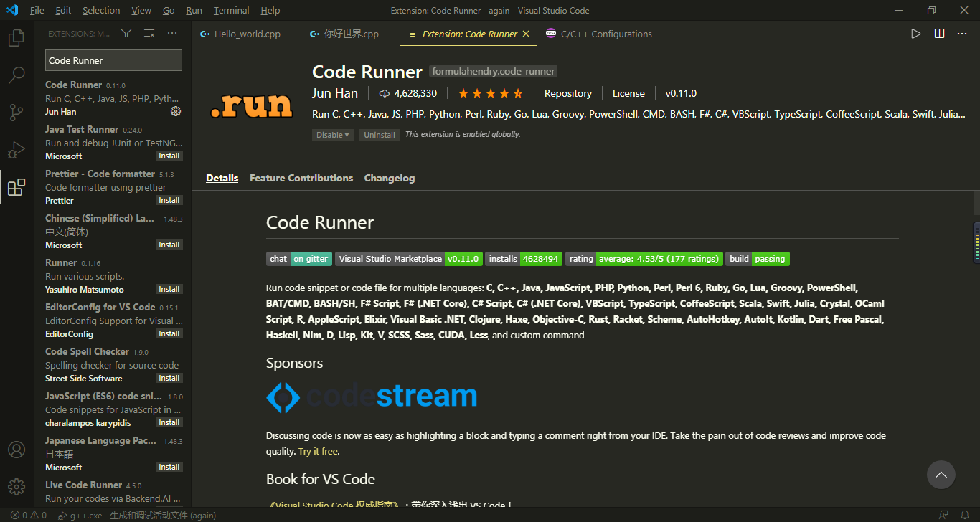
Task: Select the Changelog tab
Action: pos(390,178)
